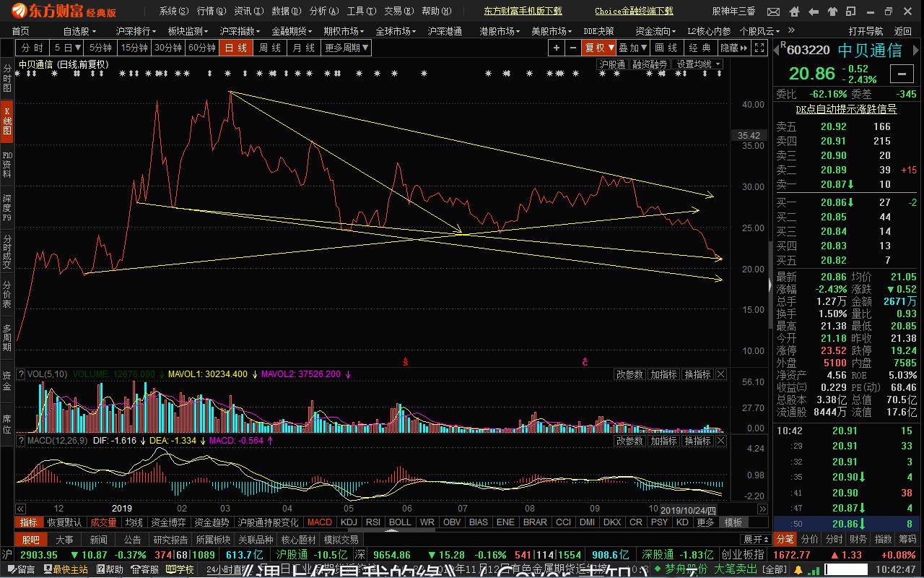The width and height of the screenshot is (924, 578).
Task: Zoom out chart with minus button
Action: click(x=572, y=48)
